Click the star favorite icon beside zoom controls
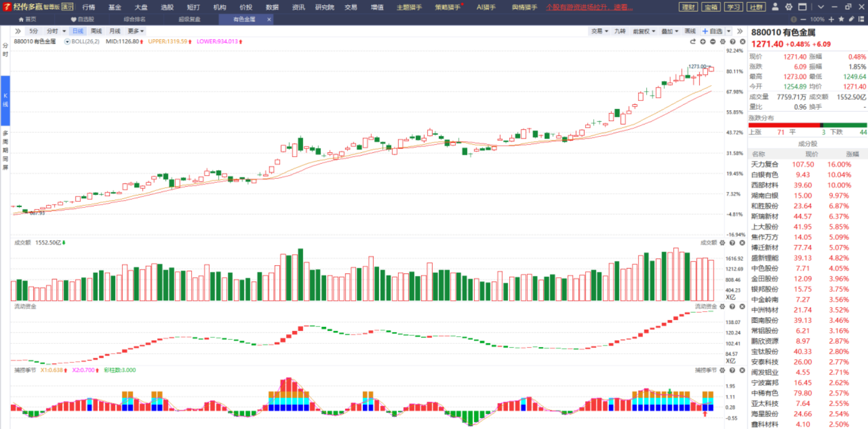The width and height of the screenshot is (868, 429). [x=841, y=19]
